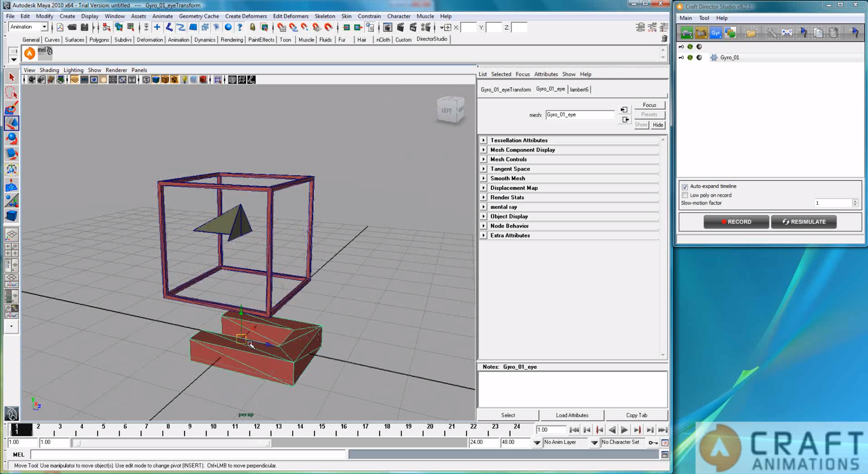The image size is (868, 474).
Task: Toggle the gray sphere indicator for Gyro_01
Action: [x=699, y=57]
